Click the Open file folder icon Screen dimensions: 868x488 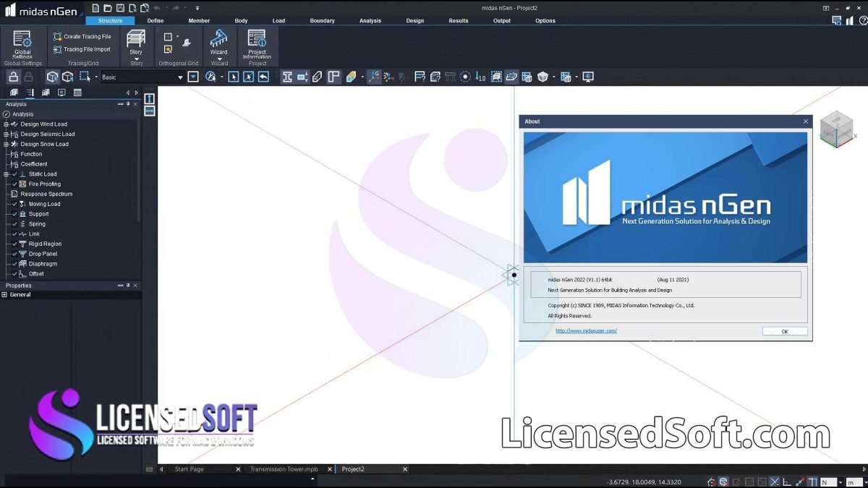108,8
